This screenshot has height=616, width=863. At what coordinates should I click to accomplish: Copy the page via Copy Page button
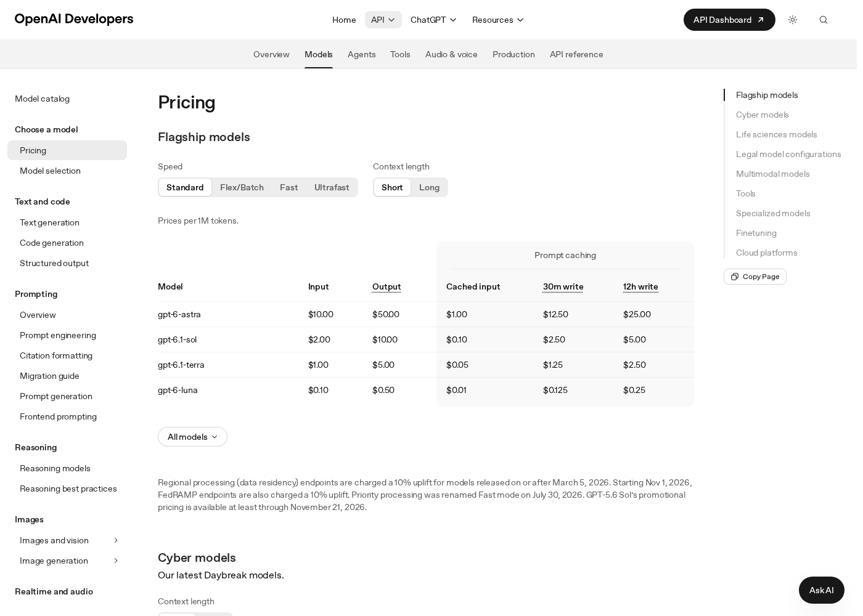point(755,277)
